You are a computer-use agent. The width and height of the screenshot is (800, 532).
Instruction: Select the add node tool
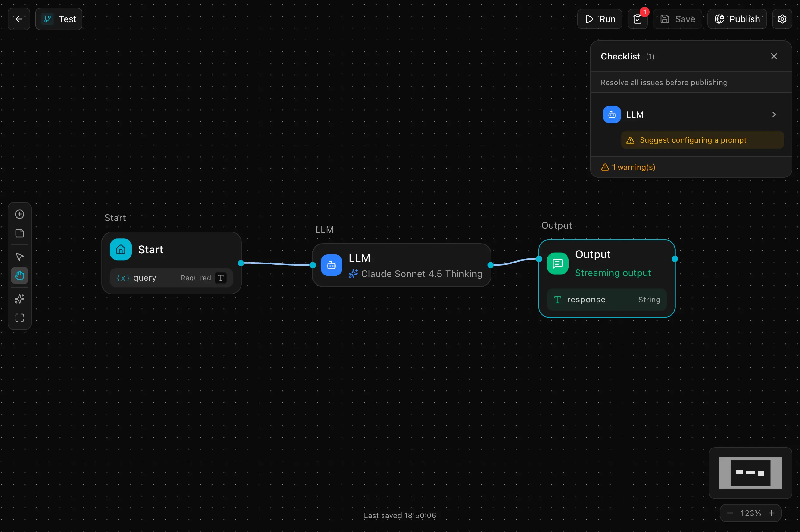19,214
